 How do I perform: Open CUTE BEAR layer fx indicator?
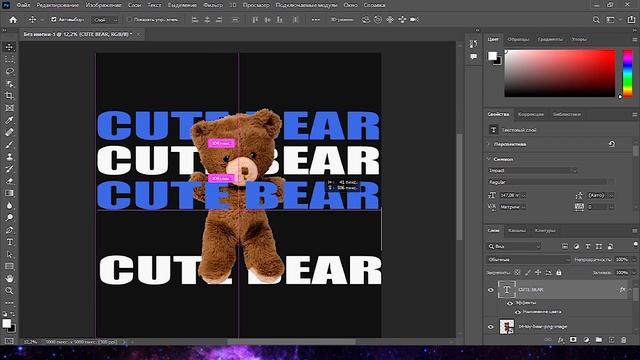tap(622, 289)
